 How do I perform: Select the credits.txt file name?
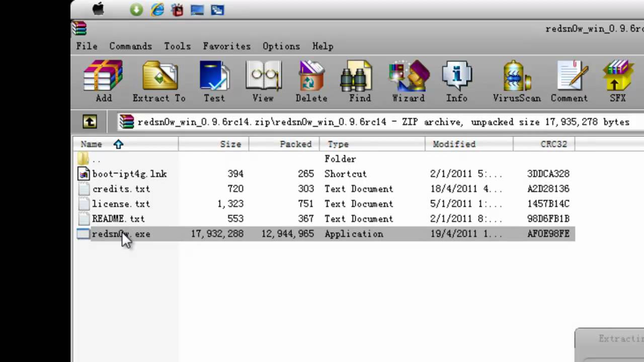tap(121, 189)
